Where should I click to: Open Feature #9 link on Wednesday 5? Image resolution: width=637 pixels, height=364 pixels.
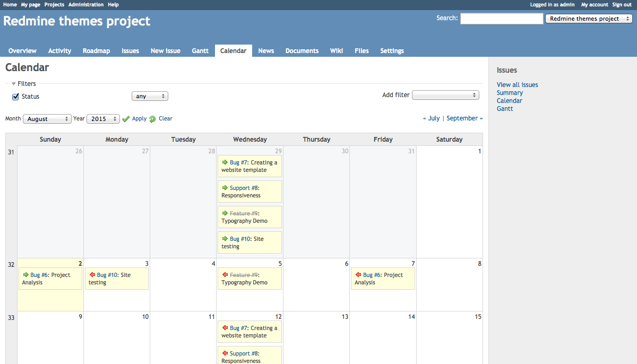(244, 275)
